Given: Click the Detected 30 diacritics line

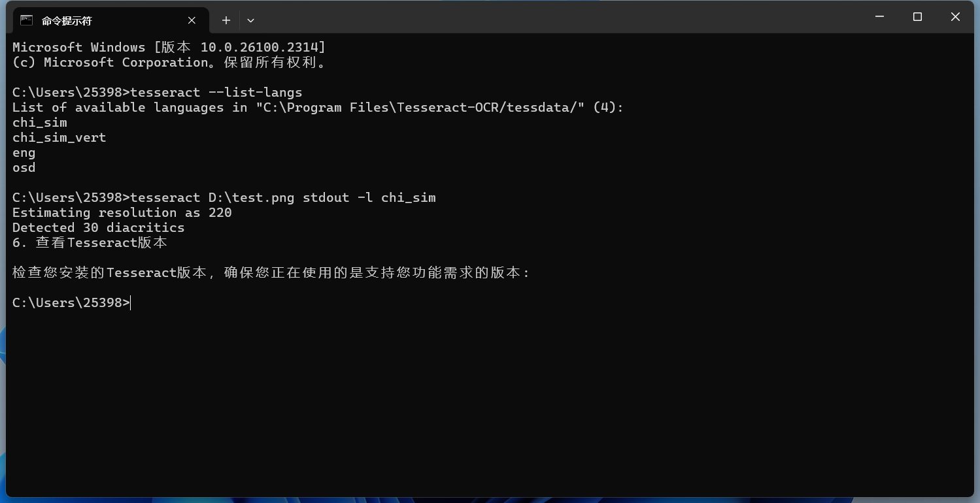Looking at the screenshot, I should 98,228.
